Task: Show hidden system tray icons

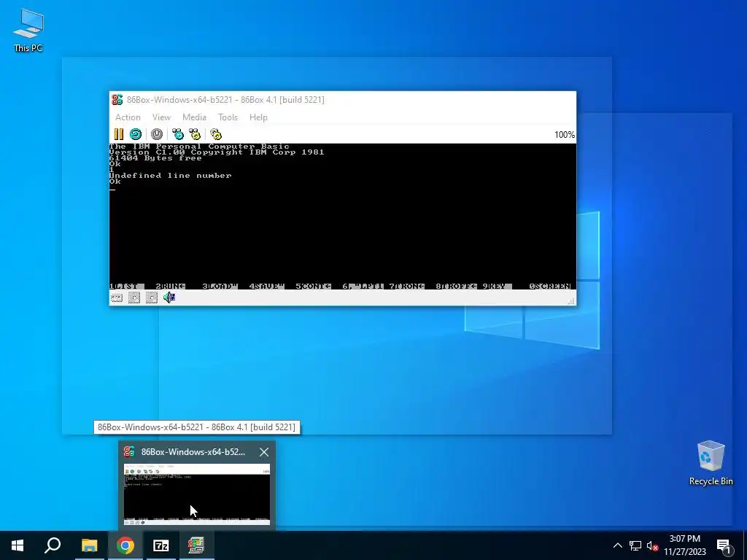Action: tap(617, 545)
